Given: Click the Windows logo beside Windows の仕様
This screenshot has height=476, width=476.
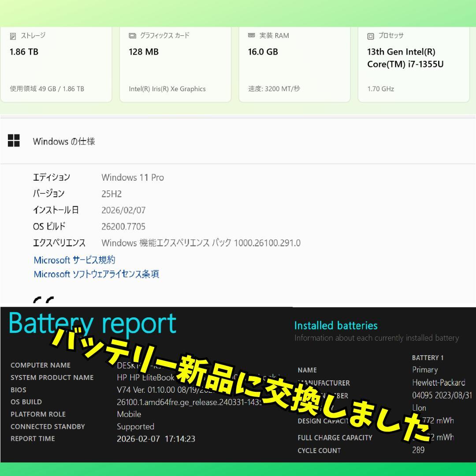Looking at the screenshot, I should tap(14, 141).
